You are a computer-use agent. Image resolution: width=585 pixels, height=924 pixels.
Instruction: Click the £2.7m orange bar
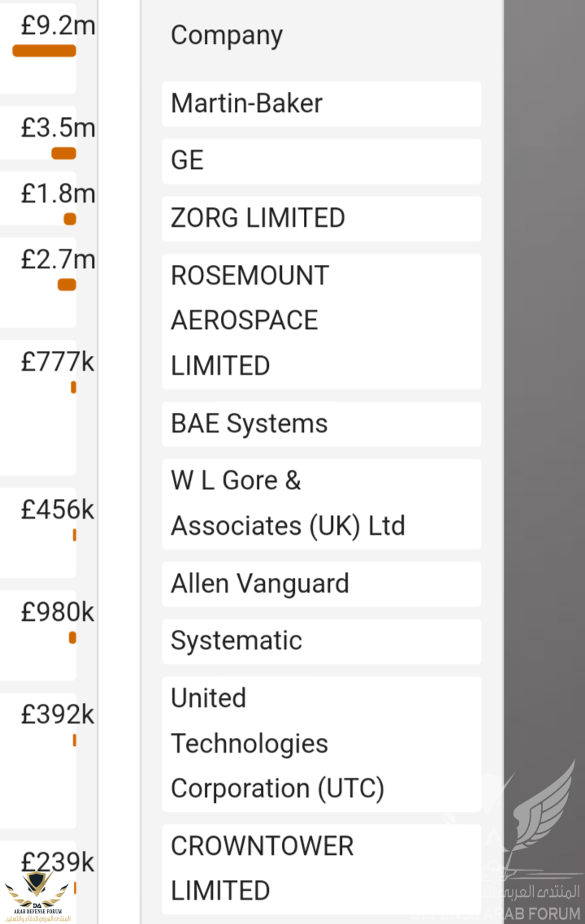(x=67, y=284)
